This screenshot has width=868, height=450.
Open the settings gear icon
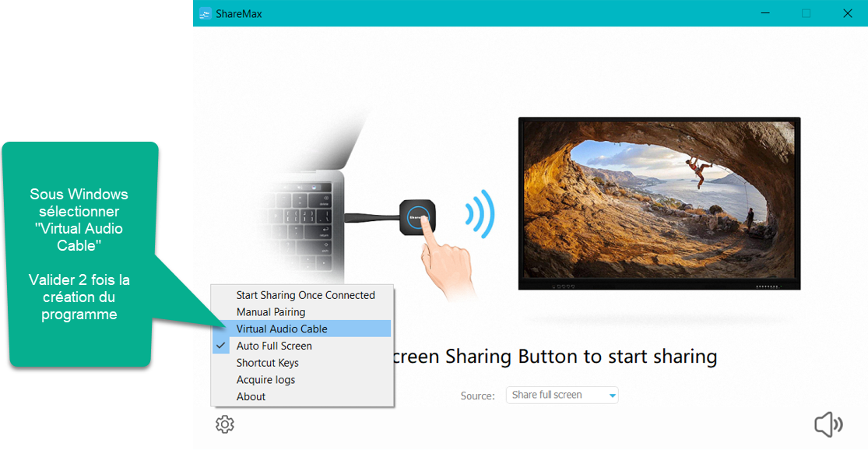point(225,424)
